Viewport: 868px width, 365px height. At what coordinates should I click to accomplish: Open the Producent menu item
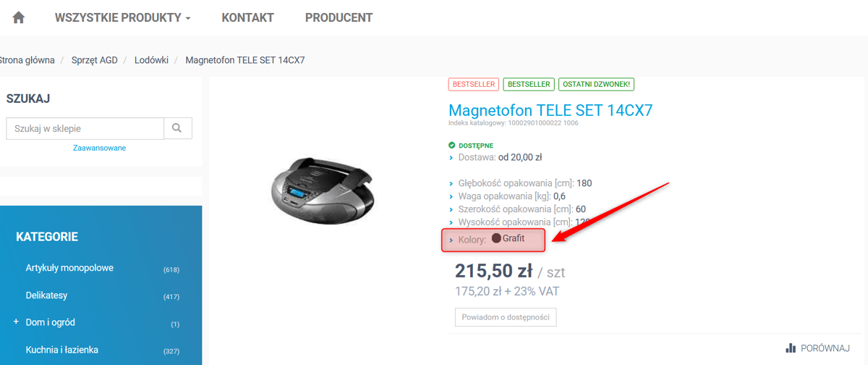(339, 17)
